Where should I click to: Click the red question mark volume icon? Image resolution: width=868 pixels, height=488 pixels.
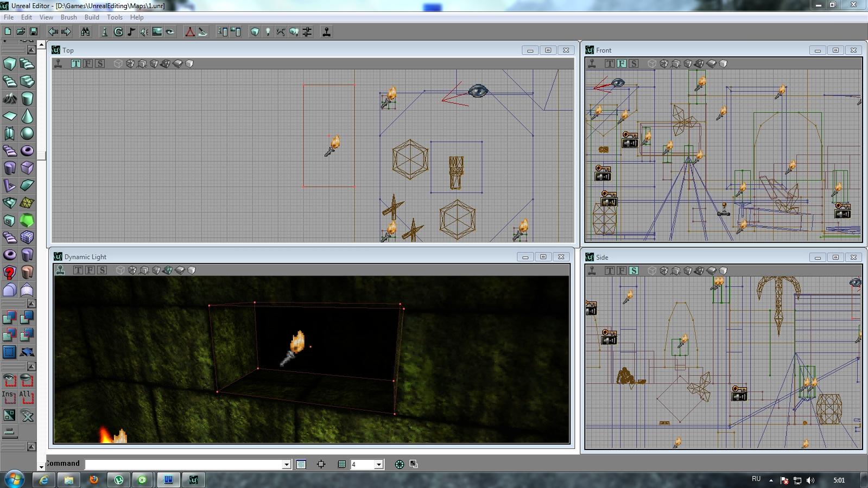click(x=10, y=272)
